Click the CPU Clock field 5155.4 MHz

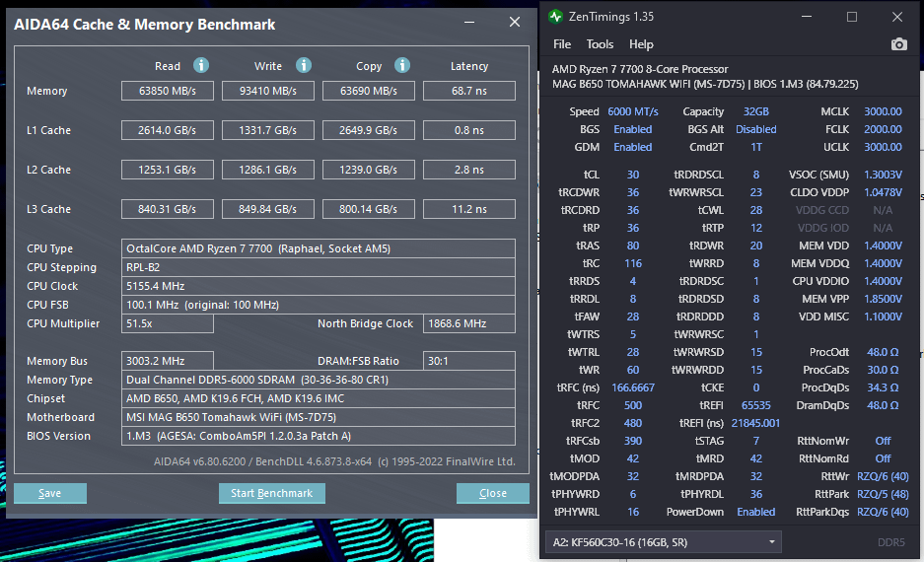coord(319,286)
